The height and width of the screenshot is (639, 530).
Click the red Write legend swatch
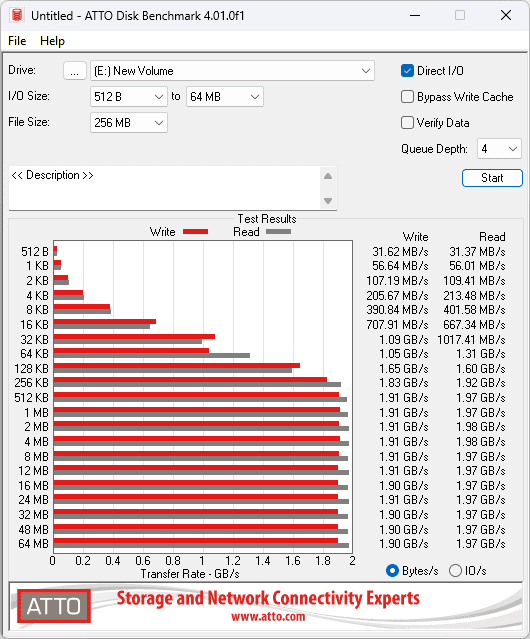point(196,231)
